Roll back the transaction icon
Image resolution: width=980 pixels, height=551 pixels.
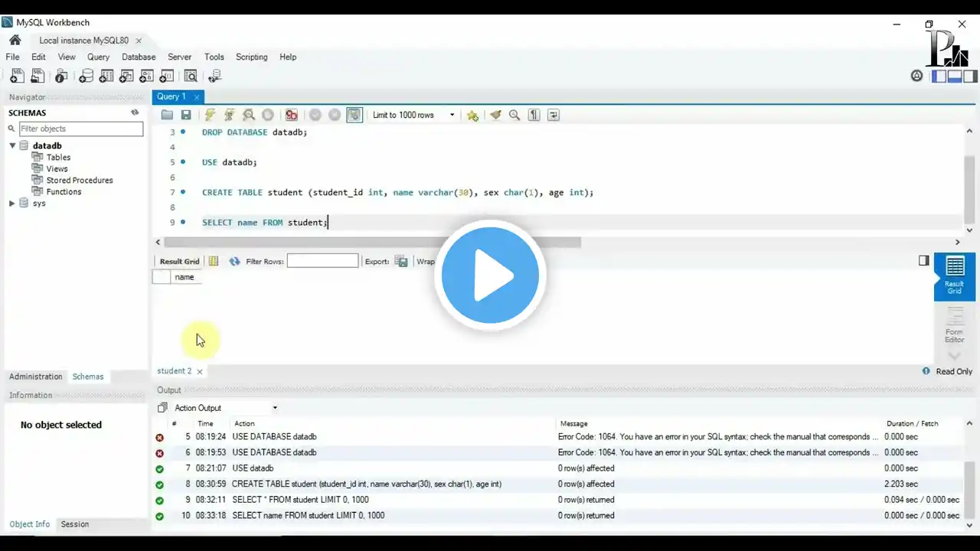[x=335, y=115]
